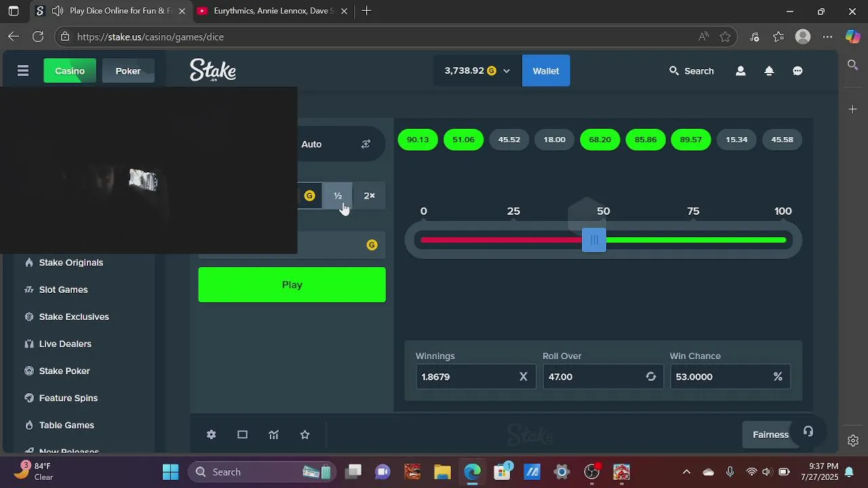
Task: Click the blue dice slider handle
Action: tap(594, 240)
